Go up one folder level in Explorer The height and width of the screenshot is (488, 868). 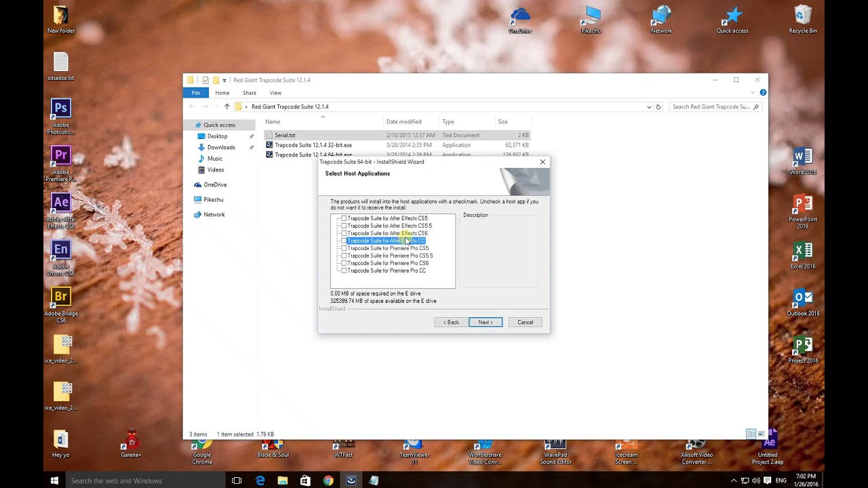(x=226, y=106)
